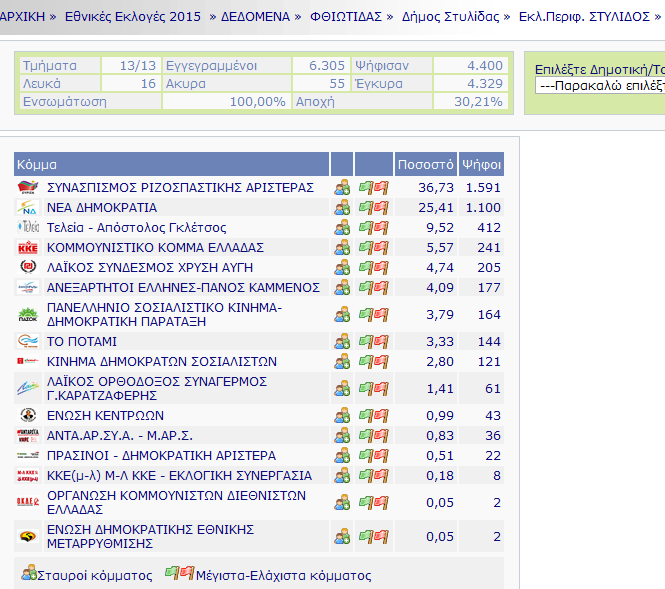Image resolution: width=665 pixels, height=589 pixels.
Task: Click party name ΕΝΩΣΗ ΚΕΝΤΡΩΩΝ
Action: (105, 415)
